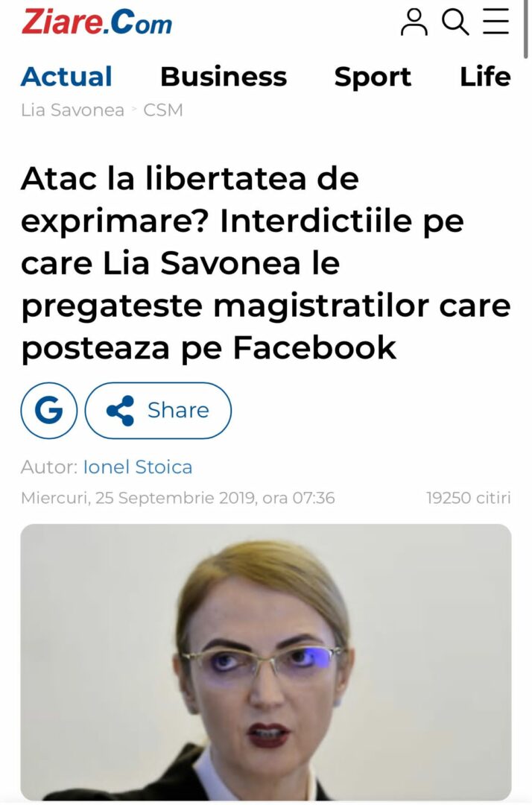Open the user account icon
This screenshot has height=805, width=532.
(414, 22)
